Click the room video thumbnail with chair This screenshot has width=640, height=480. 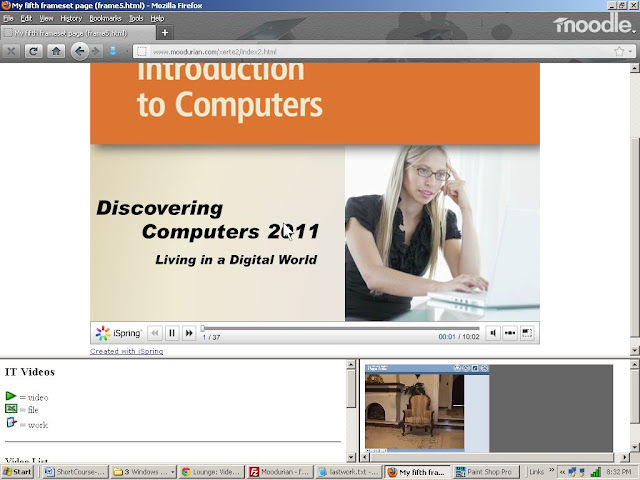click(x=414, y=412)
